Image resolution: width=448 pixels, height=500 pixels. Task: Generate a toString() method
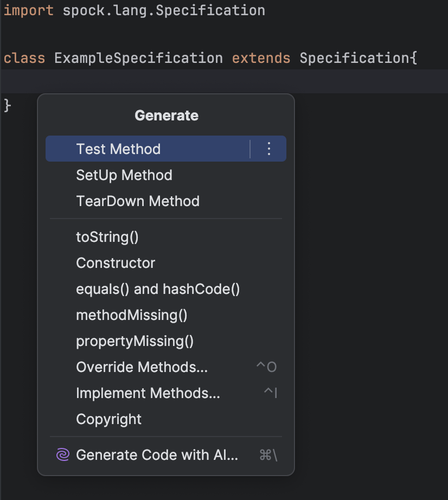[x=107, y=237]
